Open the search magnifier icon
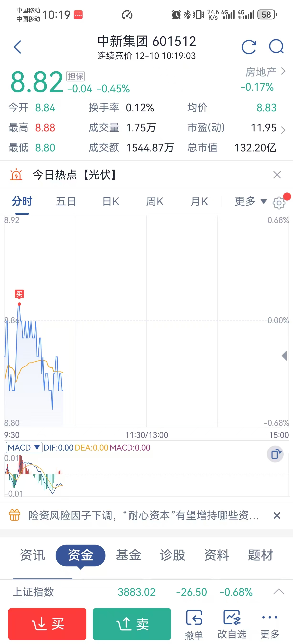 (x=276, y=47)
